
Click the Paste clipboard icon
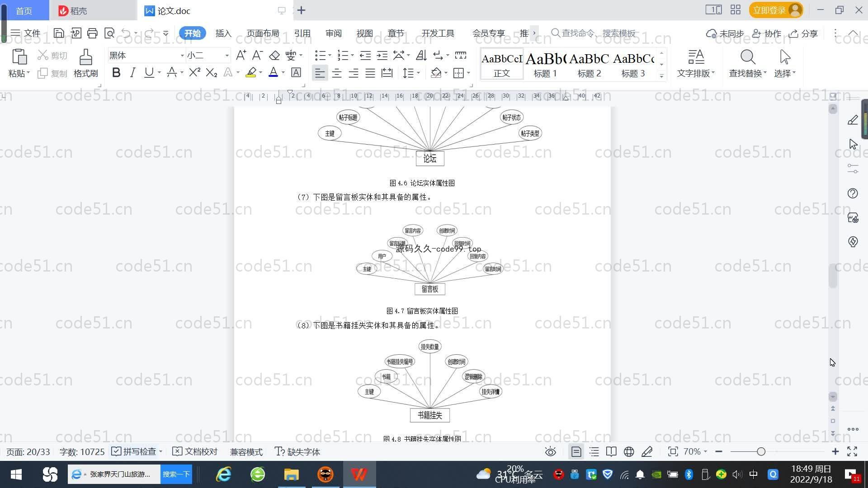19,57
